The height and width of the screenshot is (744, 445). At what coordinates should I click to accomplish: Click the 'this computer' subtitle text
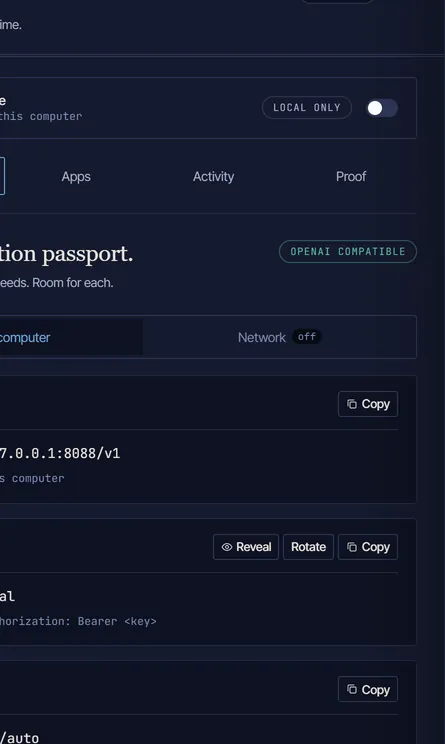(x=41, y=116)
